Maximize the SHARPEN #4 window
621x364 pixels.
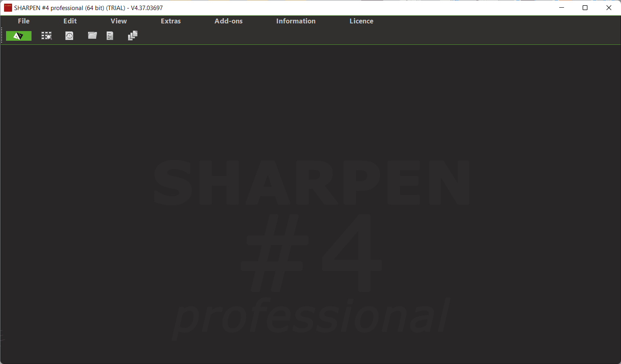585,8
